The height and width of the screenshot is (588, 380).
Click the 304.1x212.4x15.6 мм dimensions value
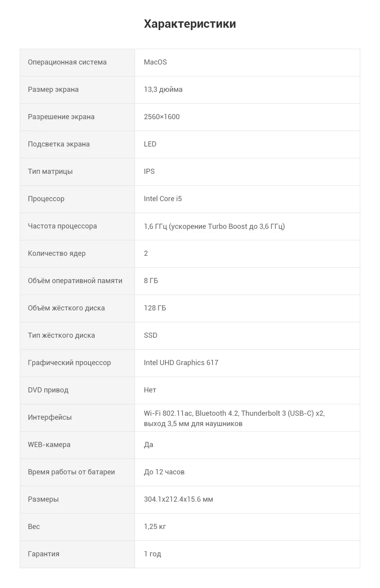179,499
